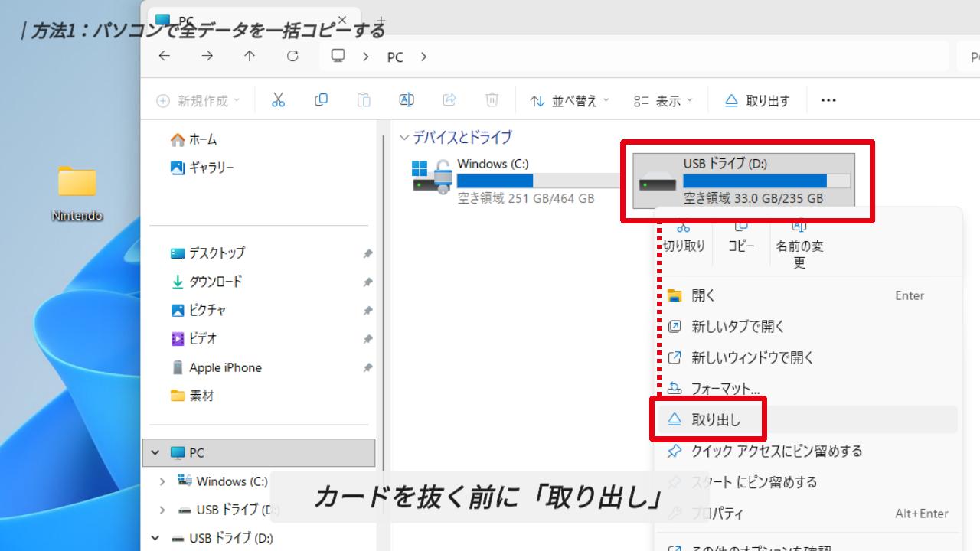The width and height of the screenshot is (980, 551).
Task: Open the 表示 view dropdown
Action: coord(663,101)
